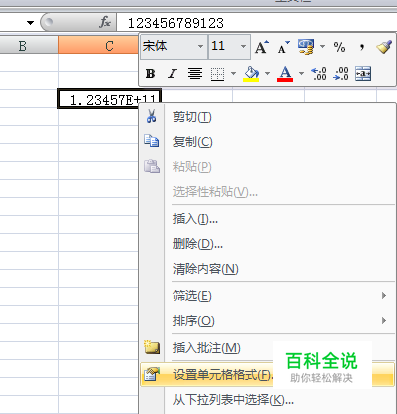Screen dimensions: 397x414
Task: Open 排序(O) menu entry
Action: [267, 321]
